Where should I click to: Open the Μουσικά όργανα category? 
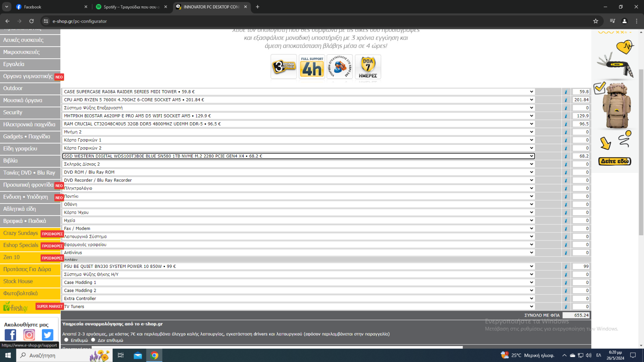30,101
